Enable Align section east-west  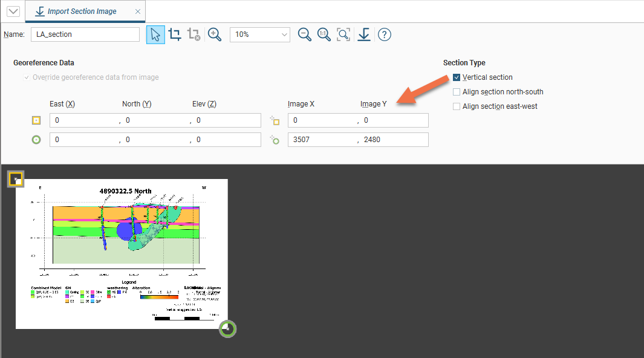coord(457,106)
